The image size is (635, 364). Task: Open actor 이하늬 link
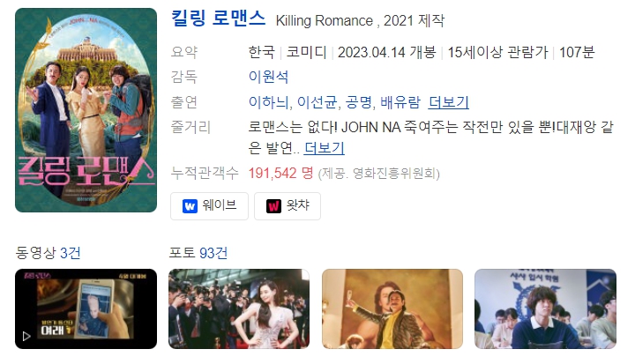point(269,102)
